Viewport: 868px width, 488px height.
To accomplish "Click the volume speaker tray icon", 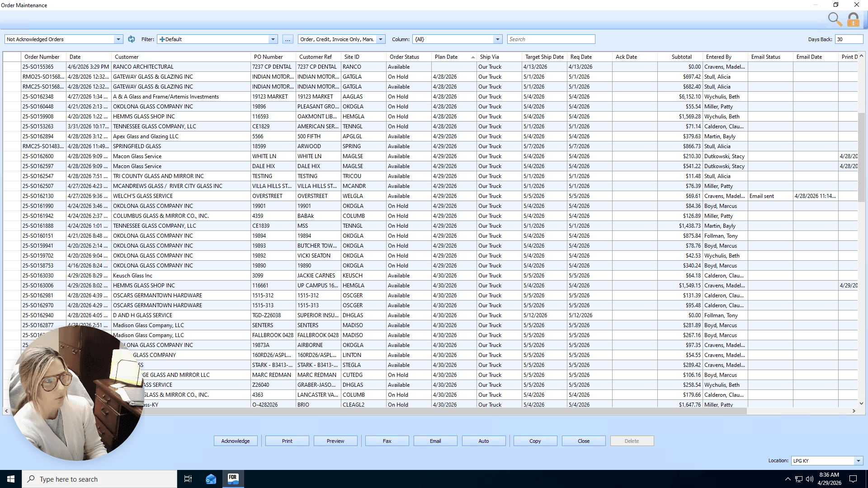I will click(x=810, y=479).
